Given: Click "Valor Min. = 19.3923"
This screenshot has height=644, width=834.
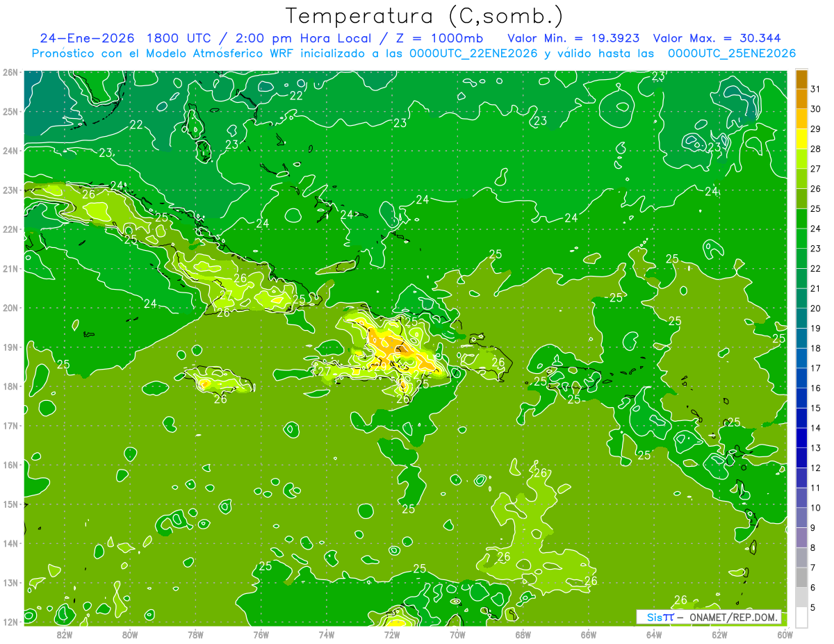Looking at the screenshot, I should pyautogui.click(x=573, y=38).
